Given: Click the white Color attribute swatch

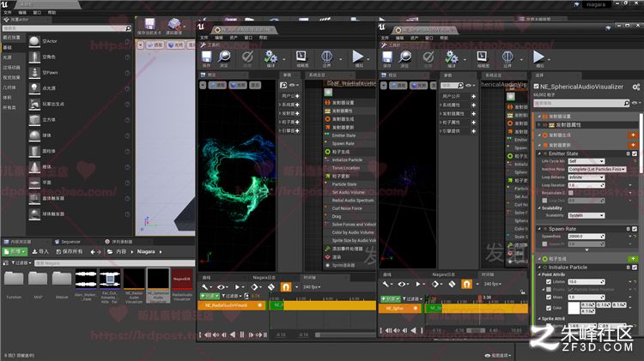Looking at the screenshot, I should click(574, 308).
